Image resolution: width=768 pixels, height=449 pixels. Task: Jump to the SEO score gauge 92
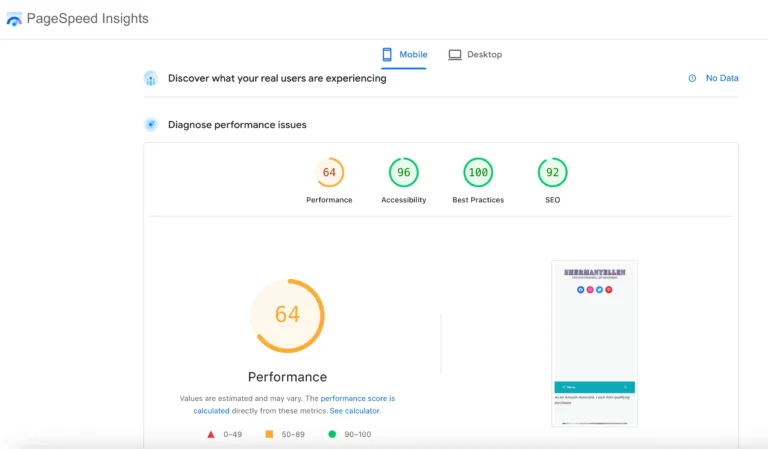click(x=552, y=172)
